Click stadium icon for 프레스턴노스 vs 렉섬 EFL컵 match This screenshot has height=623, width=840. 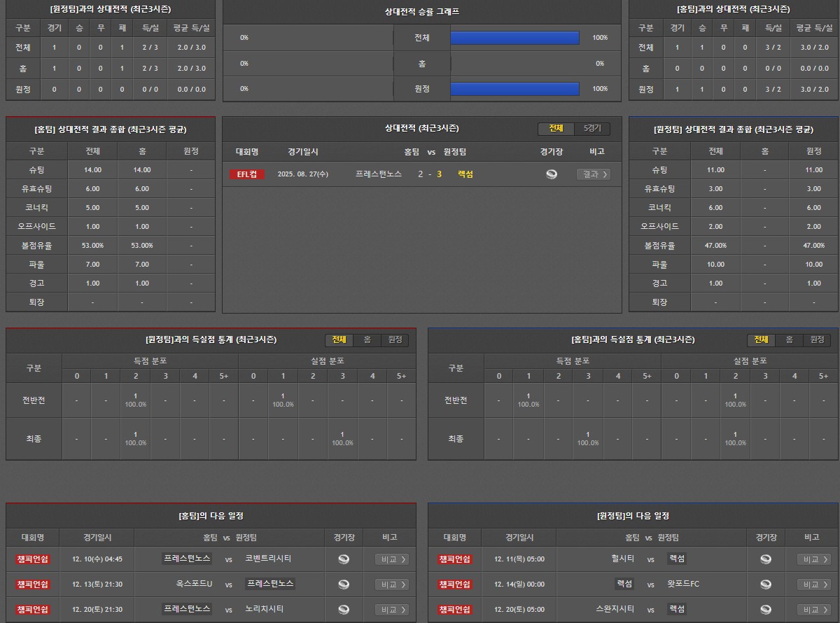[x=552, y=174]
